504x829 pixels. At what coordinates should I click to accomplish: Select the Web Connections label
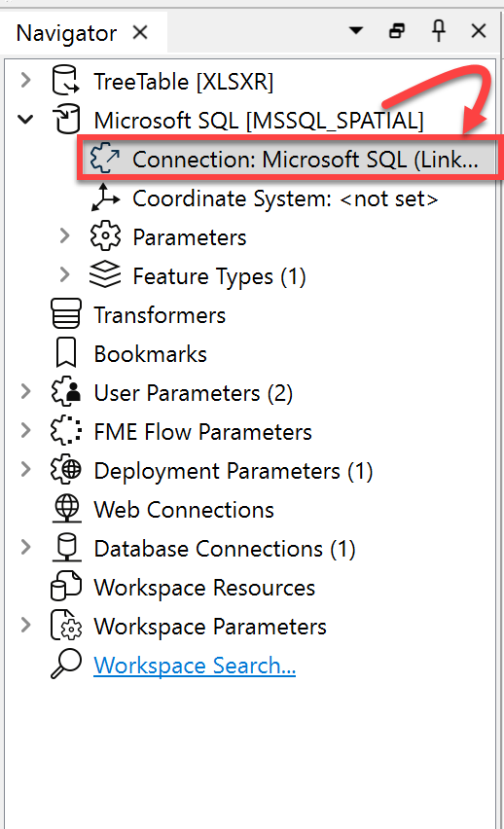tap(184, 510)
